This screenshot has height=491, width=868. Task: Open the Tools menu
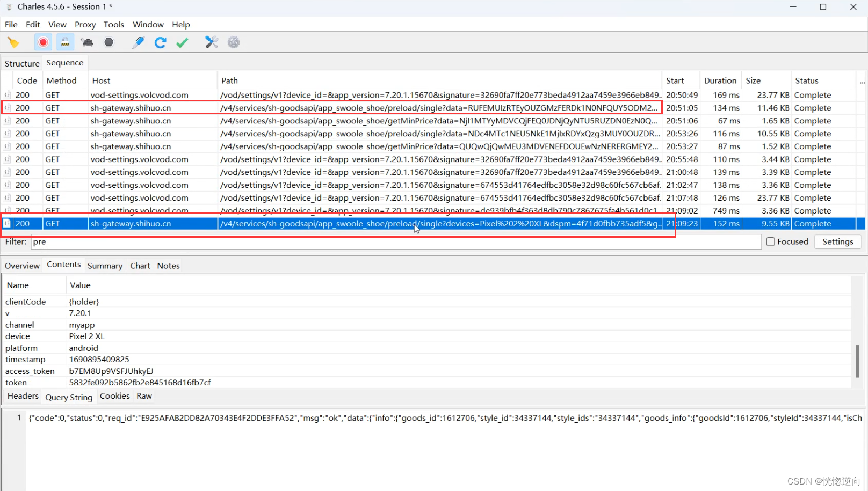coord(114,25)
